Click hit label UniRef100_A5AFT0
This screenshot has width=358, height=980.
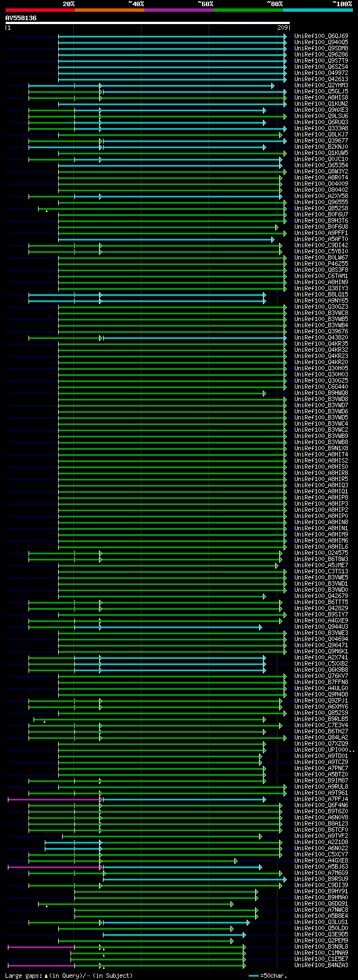[x=321, y=239]
